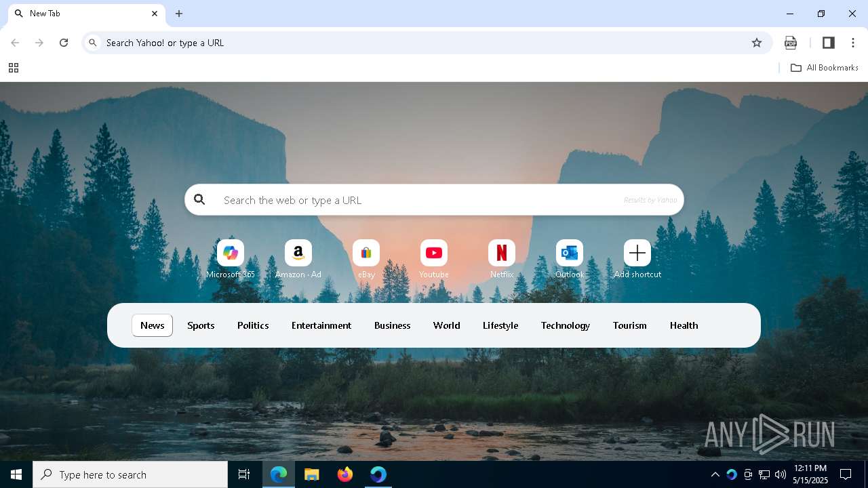
Task: Open the PDF extension icon
Action: (791, 43)
